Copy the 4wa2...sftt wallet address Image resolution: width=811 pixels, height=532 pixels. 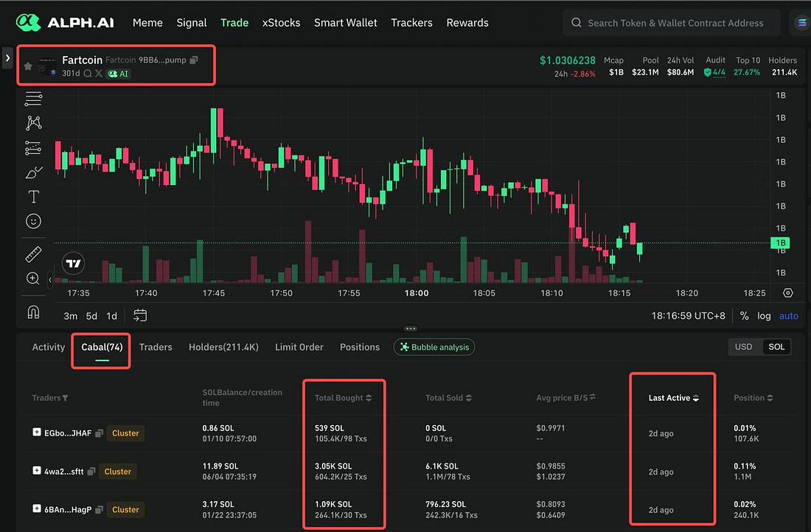pos(91,472)
